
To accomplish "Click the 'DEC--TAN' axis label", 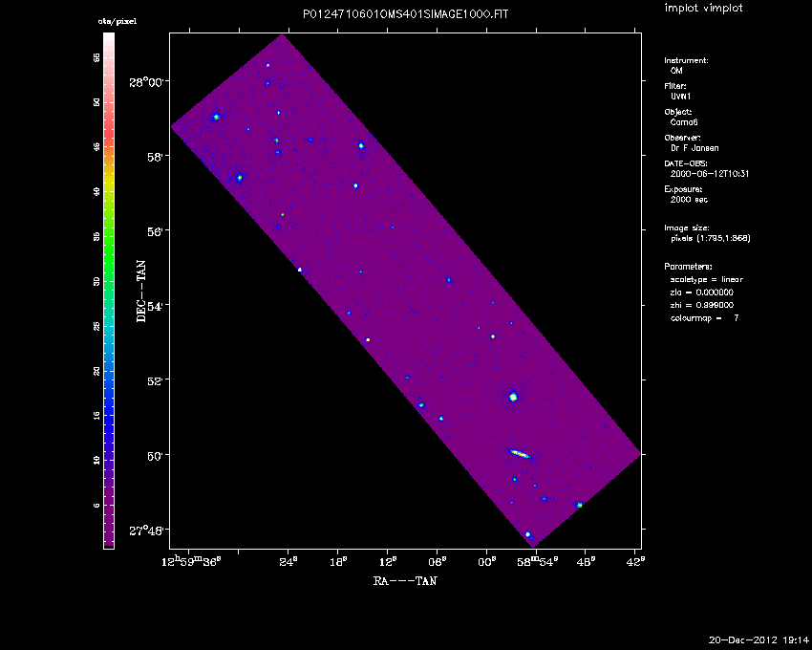I will tap(140, 292).
